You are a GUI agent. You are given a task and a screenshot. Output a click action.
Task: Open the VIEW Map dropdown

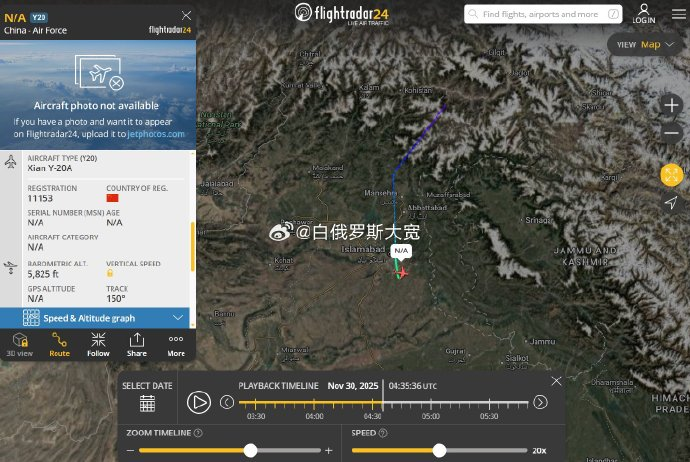tap(645, 44)
